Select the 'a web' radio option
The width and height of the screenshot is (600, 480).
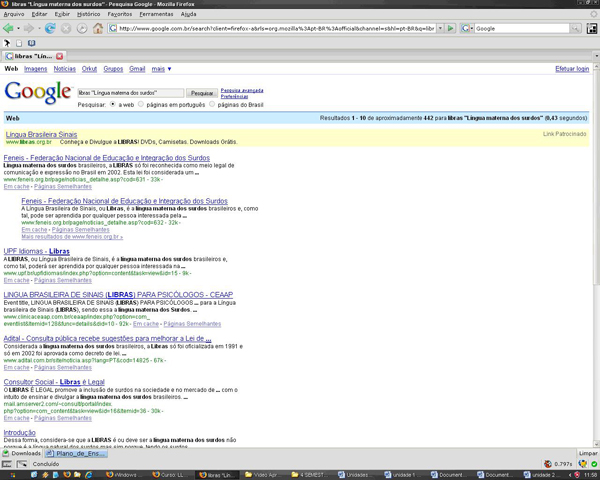(112, 104)
